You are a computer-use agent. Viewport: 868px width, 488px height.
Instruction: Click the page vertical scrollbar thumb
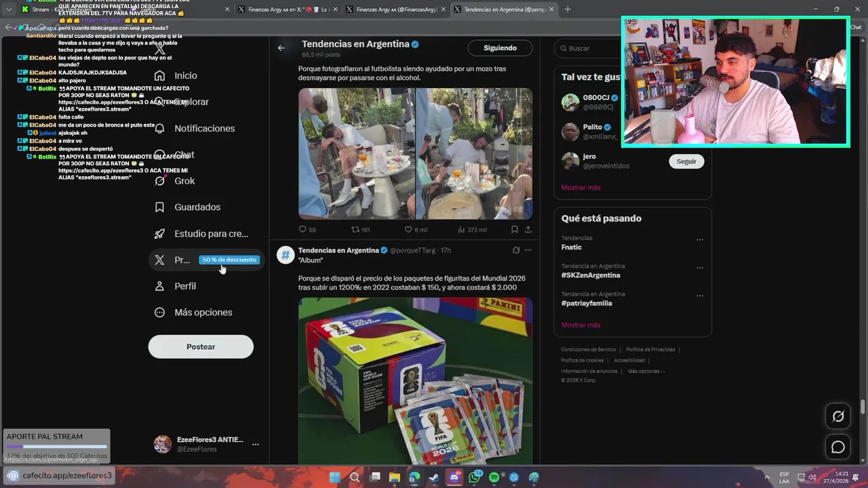coord(863,407)
